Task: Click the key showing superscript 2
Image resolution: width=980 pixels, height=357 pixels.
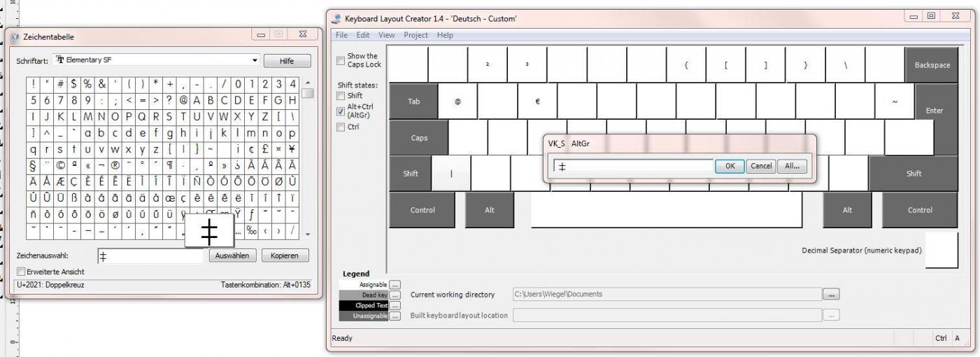Action: 487,64
